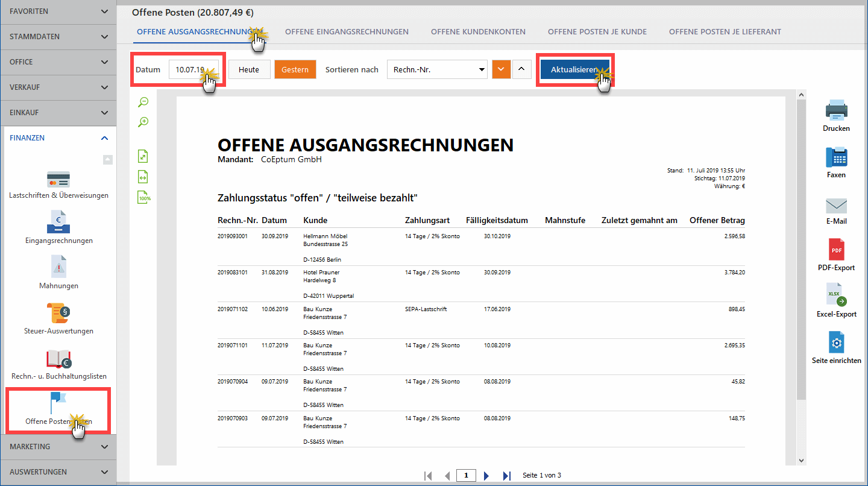Image resolution: width=868 pixels, height=486 pixels.
Task: Select invoice number 2019083101
Action: 233,273
